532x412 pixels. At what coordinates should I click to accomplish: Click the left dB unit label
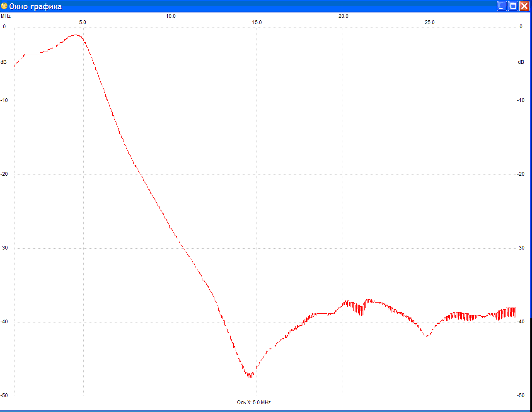(4, 62)
